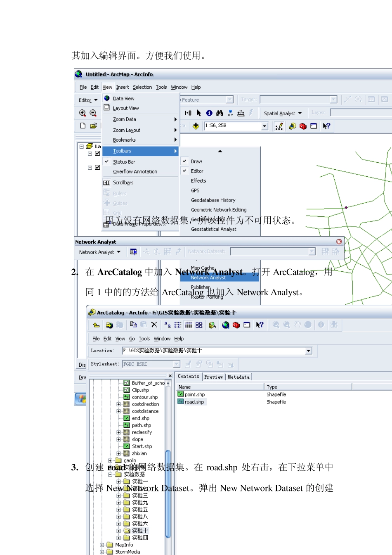Click the What's This help in ArcCatalog
This screenshot has width=392, height=555.
[260, 325]
